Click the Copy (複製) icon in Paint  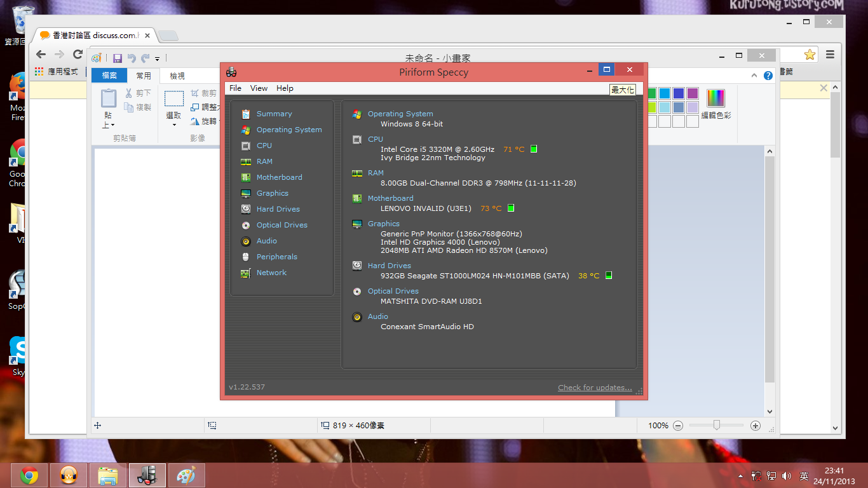129,107
